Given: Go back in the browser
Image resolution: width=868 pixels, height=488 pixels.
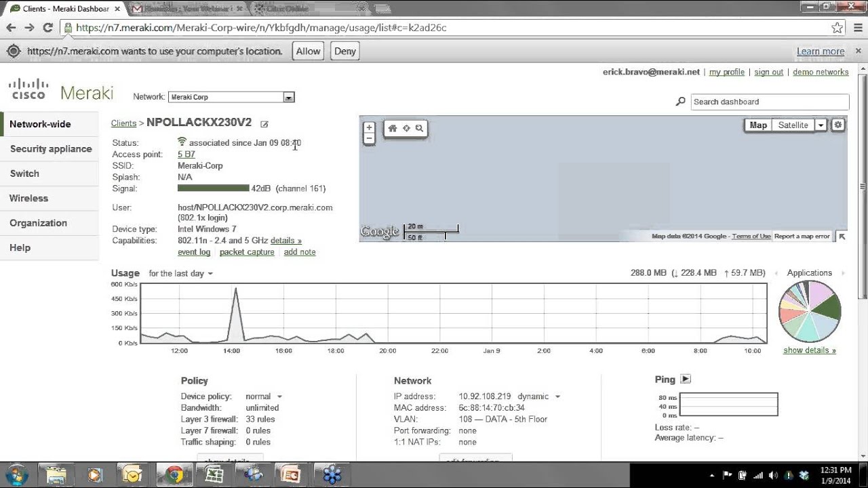Looking at the screenshot, I should pyautogui.click(x=11, y=28).
